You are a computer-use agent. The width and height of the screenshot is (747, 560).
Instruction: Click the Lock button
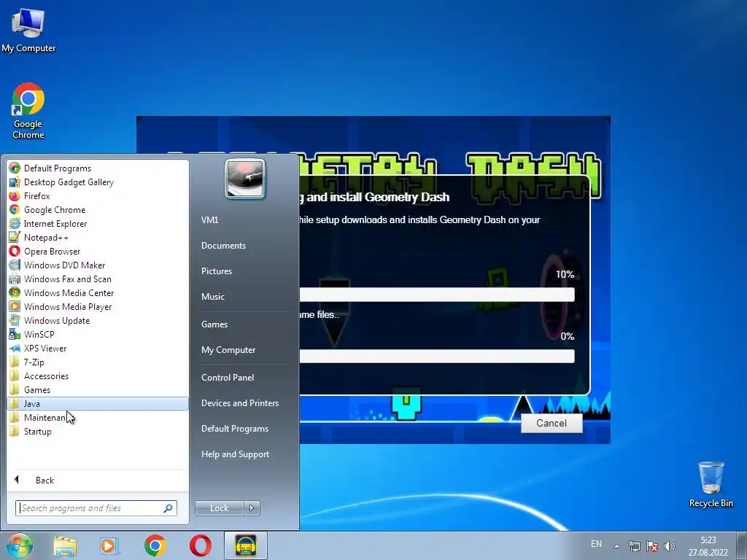[x=219, y=508]
